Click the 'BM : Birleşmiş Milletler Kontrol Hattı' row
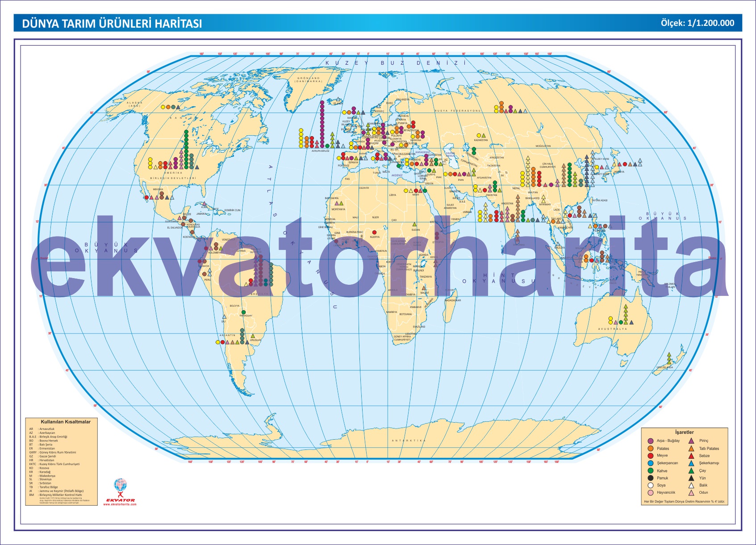The height and width of the screenshot is (545, 756). tap(56, 495)
